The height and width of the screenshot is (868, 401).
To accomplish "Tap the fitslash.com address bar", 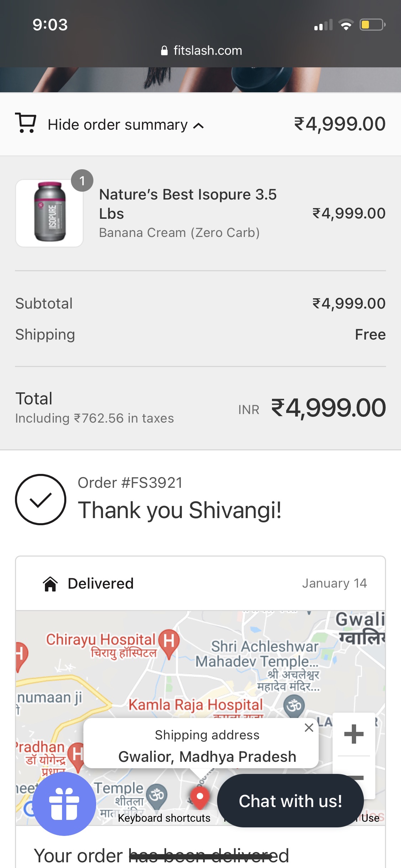I will click(201, 51).
